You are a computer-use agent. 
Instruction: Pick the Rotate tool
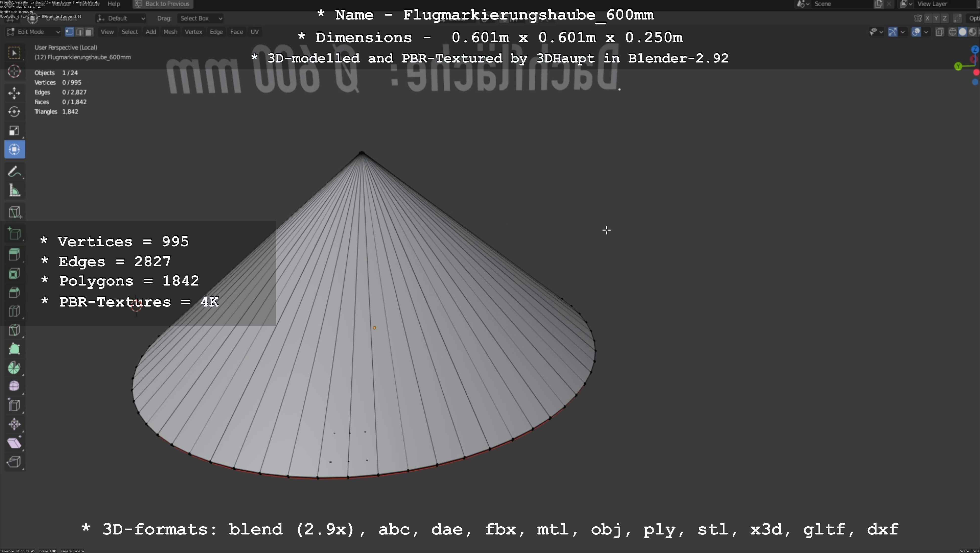(x=14, y=112)
